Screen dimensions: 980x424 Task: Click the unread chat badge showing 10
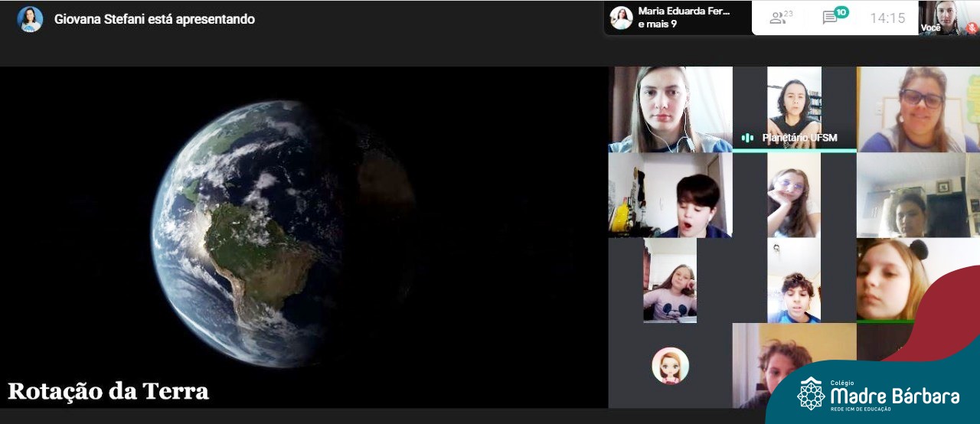[841, 12]
